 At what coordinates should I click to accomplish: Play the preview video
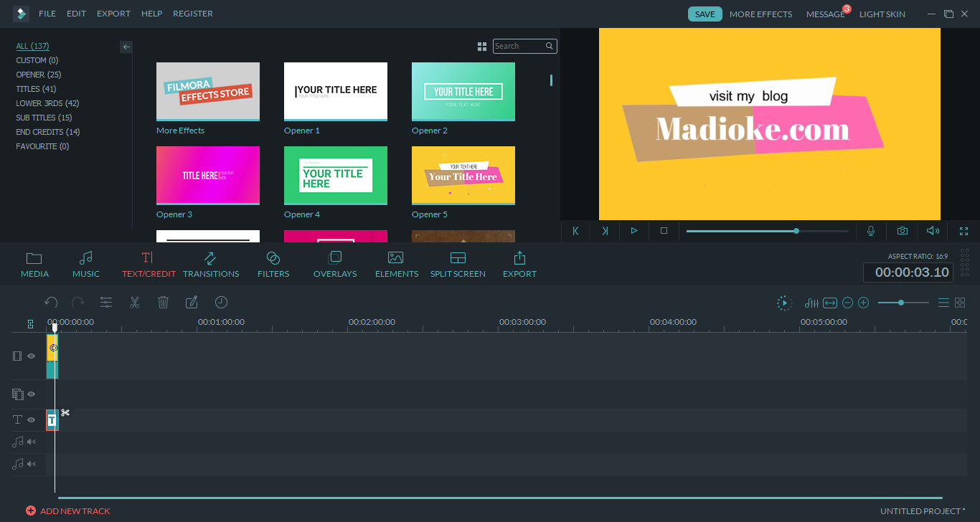coord(634,231)
